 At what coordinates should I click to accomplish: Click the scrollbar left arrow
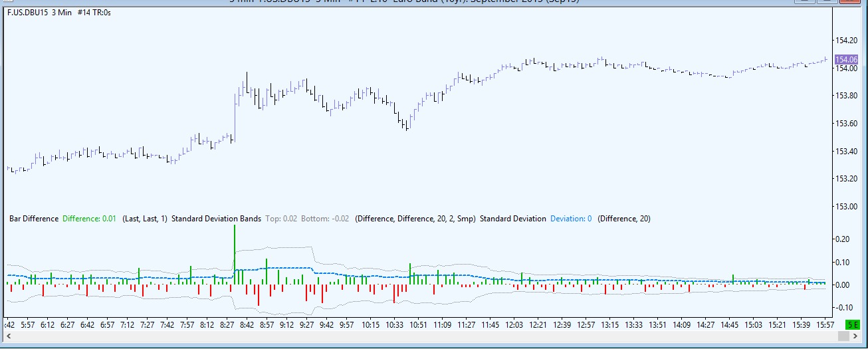(x=9, y=336)
